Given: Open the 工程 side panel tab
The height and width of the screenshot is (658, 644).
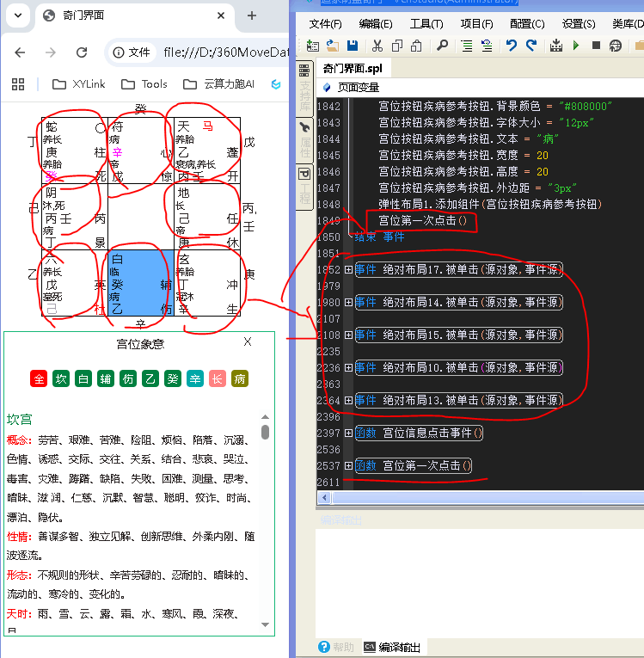Looking at the screenshot, I should pos(304,187).
